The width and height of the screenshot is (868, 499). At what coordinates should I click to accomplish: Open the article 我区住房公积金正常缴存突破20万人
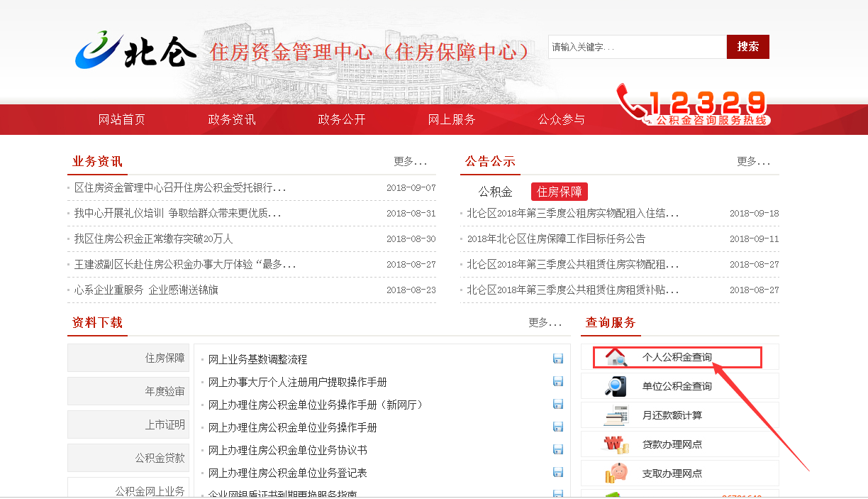coord(154,238)
